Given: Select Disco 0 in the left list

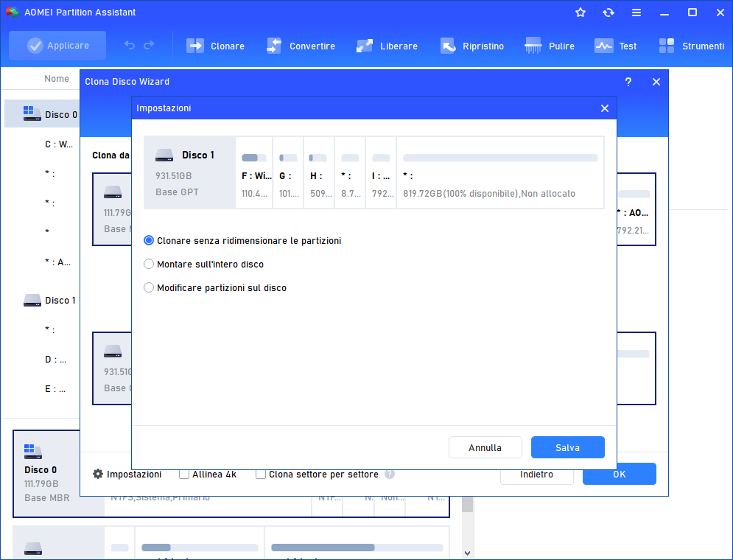Looking at the screenshot, I should (42, 114).
